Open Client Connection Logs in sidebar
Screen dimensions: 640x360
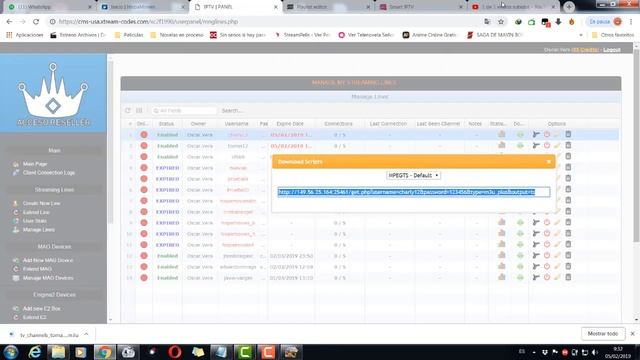(49, 173)
